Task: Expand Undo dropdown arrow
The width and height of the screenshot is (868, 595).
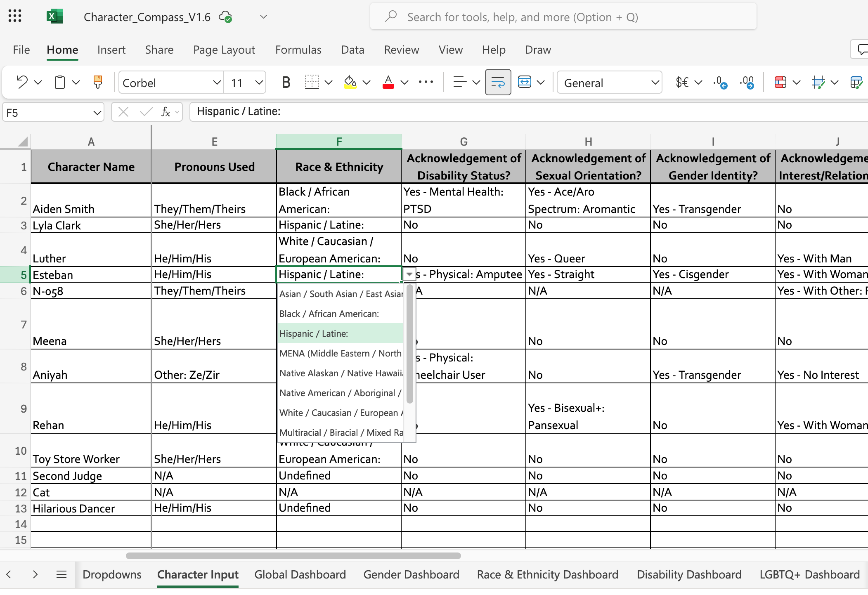Action: coord(38,83)
